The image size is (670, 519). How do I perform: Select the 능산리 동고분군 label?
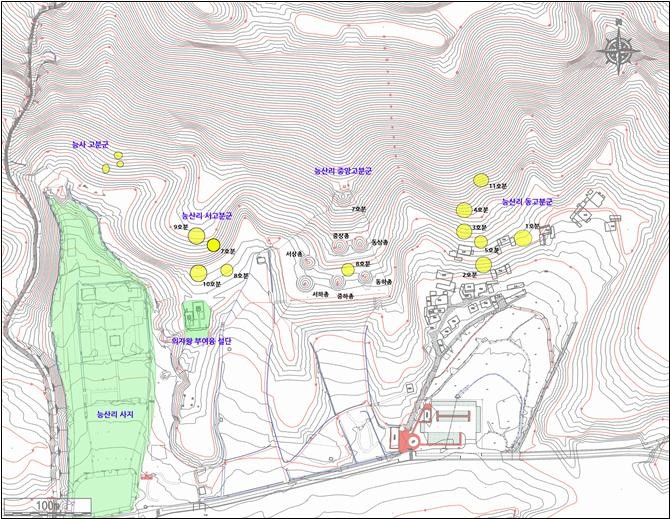point(527,202)
